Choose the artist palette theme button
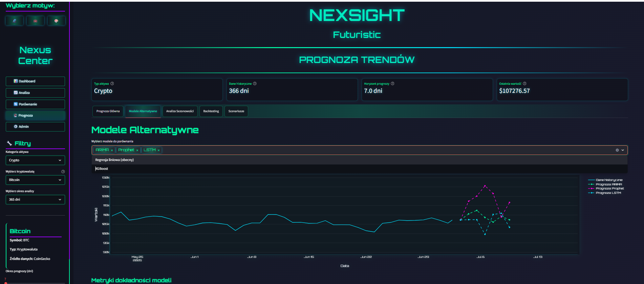The width and height of the screenshot is (644, 284). click(56, 21)
